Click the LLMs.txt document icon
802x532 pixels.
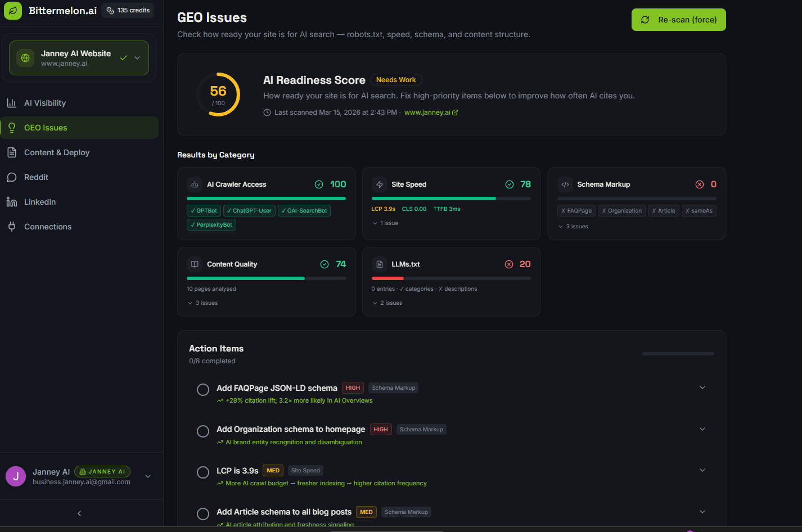pos(380,264)
